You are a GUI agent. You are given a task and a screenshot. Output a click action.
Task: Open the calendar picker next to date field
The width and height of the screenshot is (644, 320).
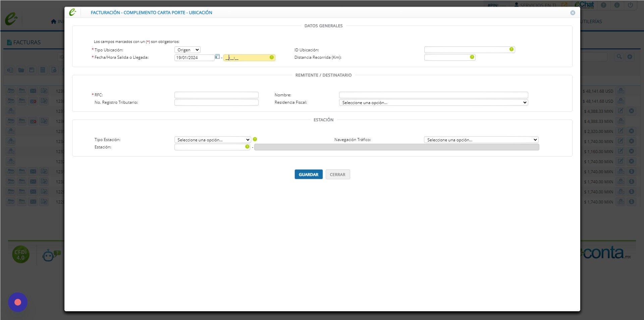[217, 57]
